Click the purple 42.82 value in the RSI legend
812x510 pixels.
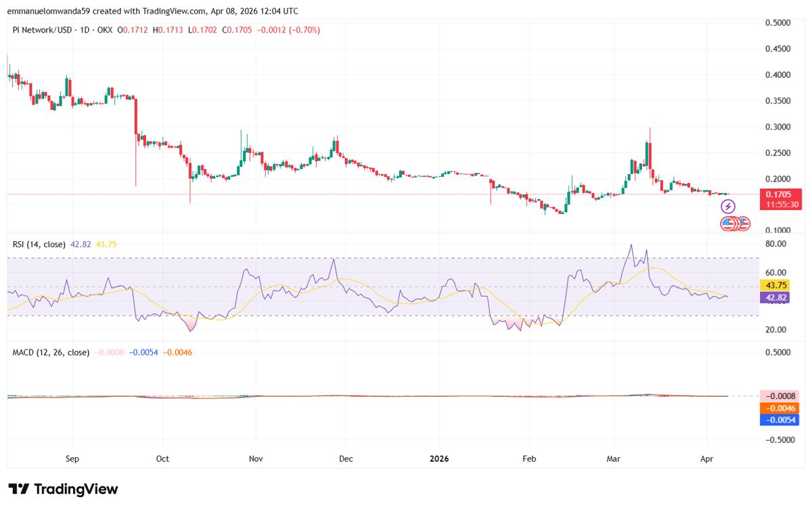coord(79,244)
